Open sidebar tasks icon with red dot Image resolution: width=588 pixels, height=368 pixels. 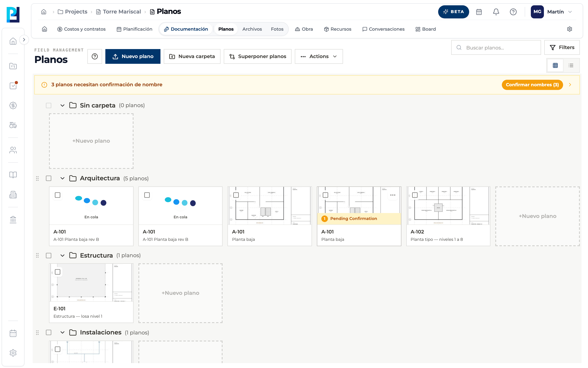(13, 86)
